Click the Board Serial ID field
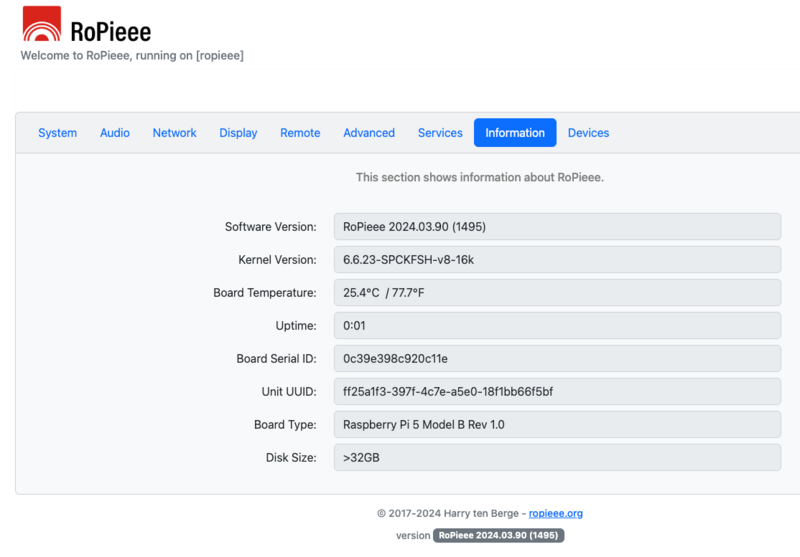Viewport: 800px width, 557px height. [x=557, y=358]
